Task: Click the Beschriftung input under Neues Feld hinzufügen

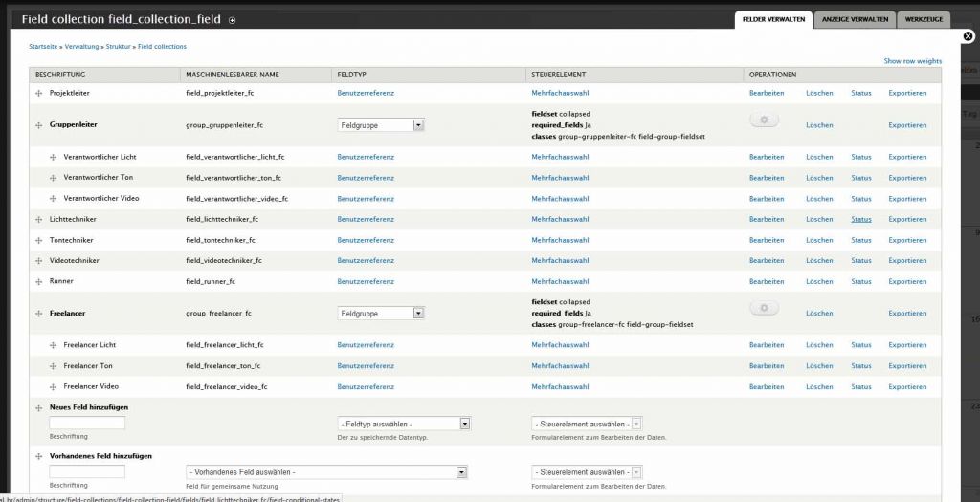Action: pos(87,424)
